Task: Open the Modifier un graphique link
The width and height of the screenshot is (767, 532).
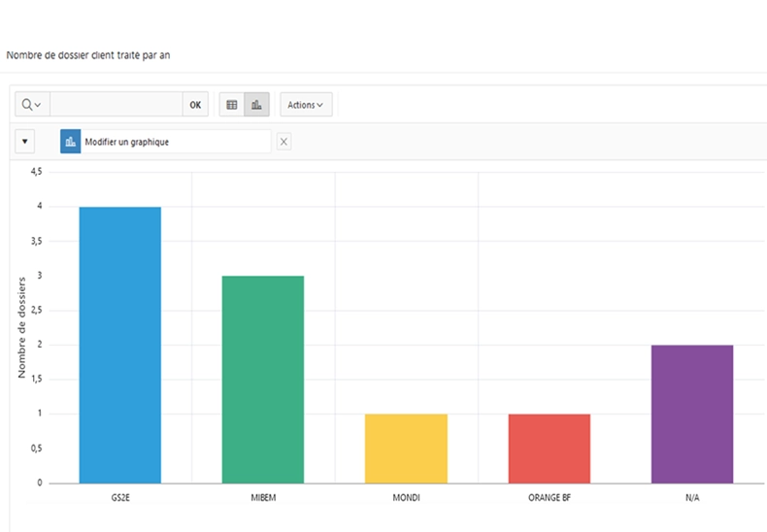Action: tap(127, 142)
